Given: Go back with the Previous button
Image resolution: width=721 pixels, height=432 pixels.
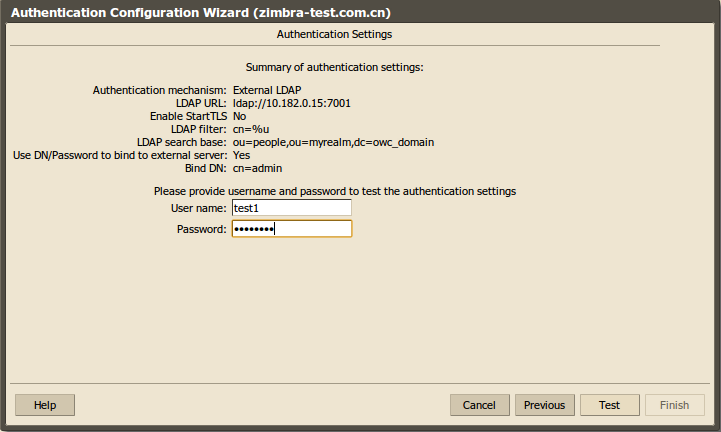Looking at the screenshot, I should (544, 405).
